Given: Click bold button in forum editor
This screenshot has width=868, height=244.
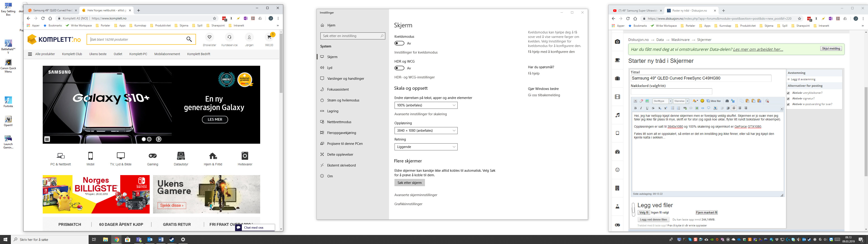Looking at the screenshot, I should click(635, 108).
